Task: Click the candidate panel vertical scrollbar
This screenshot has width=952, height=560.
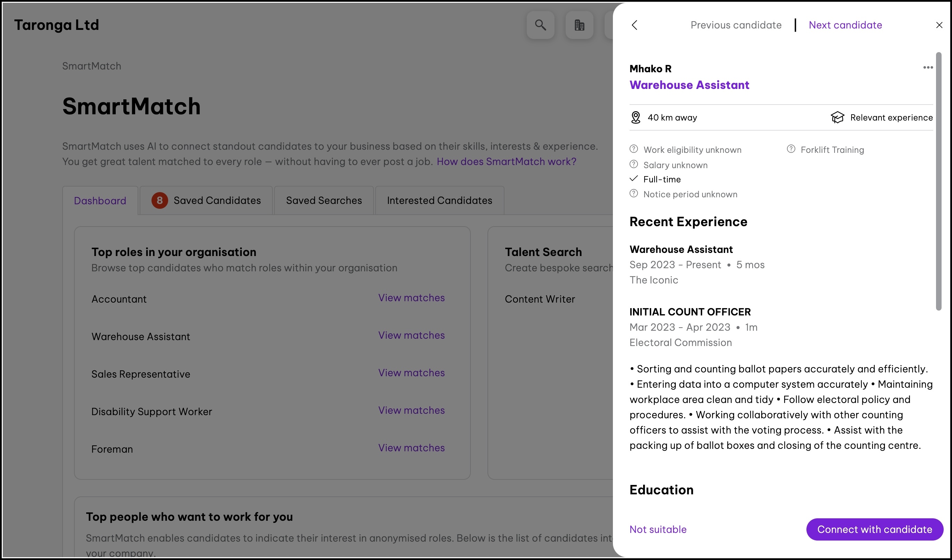Action: 938,181
